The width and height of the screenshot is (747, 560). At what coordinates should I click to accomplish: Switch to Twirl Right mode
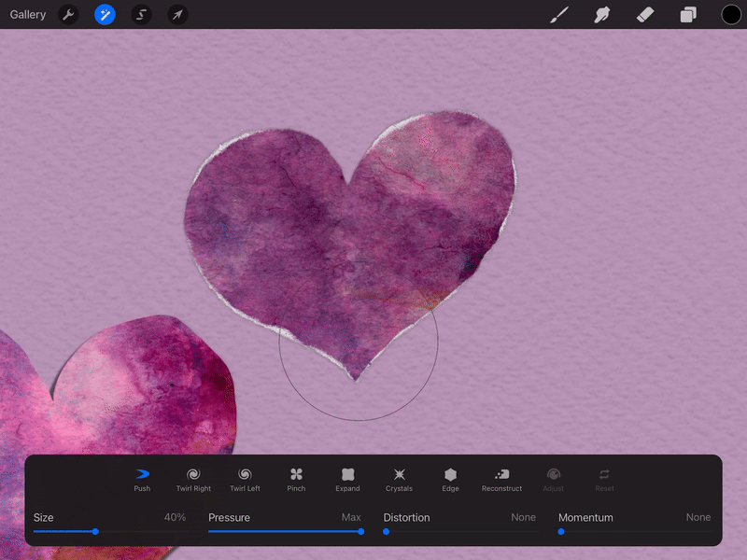pyautogui.click(x=193, y=480)
